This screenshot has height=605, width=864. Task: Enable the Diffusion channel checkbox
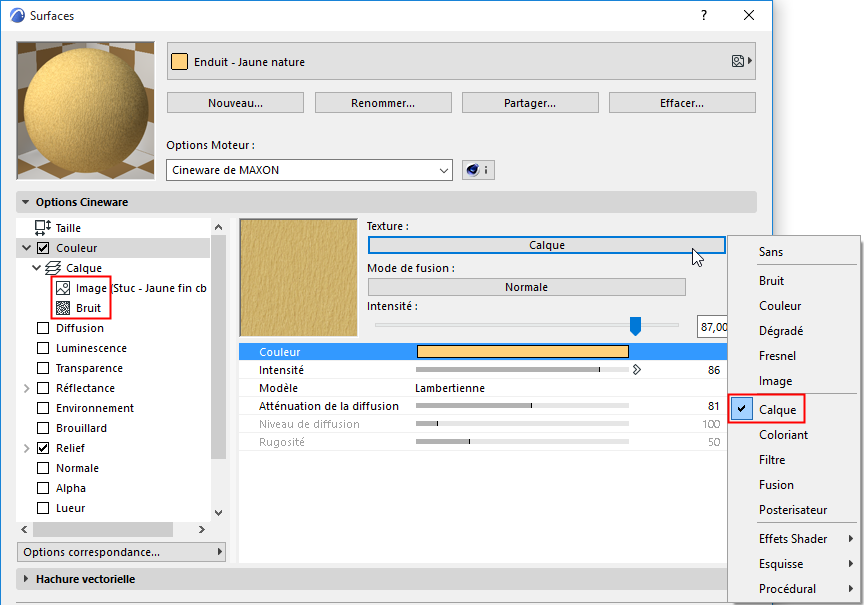[42, 327]
